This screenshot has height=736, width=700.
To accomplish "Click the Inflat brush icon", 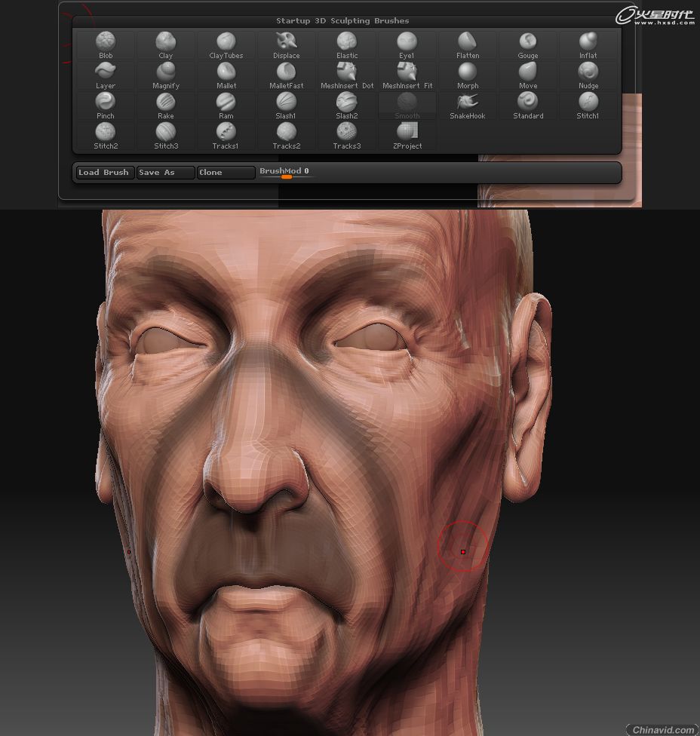I will click(x=588, y=41).
